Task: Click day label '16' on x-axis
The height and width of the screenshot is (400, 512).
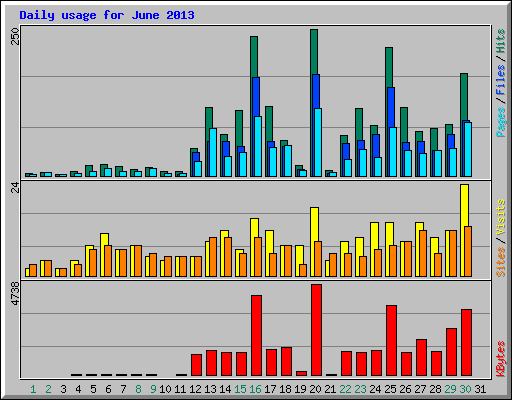Action: coord(255,389)
